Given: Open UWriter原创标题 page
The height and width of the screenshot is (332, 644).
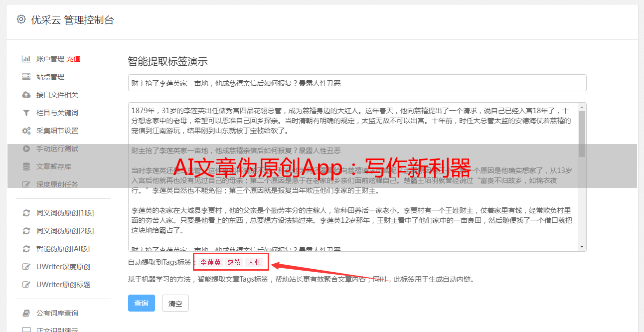Looking at the screenshot, I should pyautogui.click(x=63, y=285).
